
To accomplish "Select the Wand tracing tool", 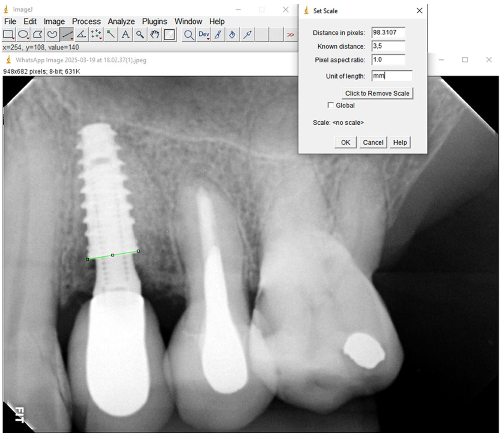I will [110, 35].
